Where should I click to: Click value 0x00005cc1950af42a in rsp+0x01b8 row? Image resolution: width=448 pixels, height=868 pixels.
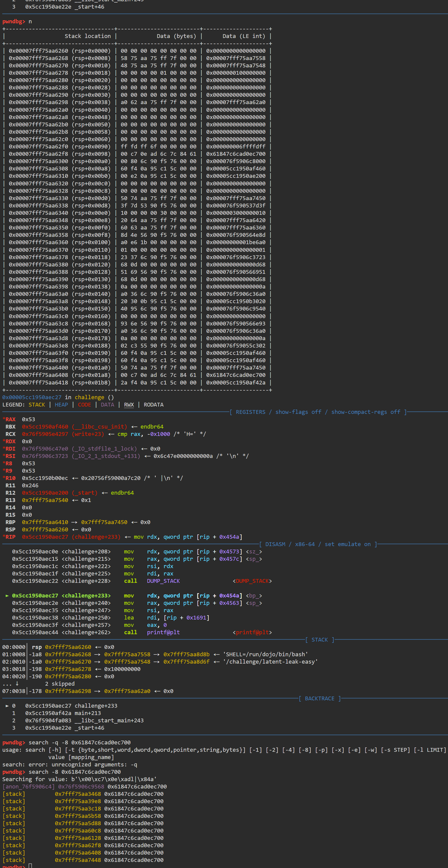(236, 382)
